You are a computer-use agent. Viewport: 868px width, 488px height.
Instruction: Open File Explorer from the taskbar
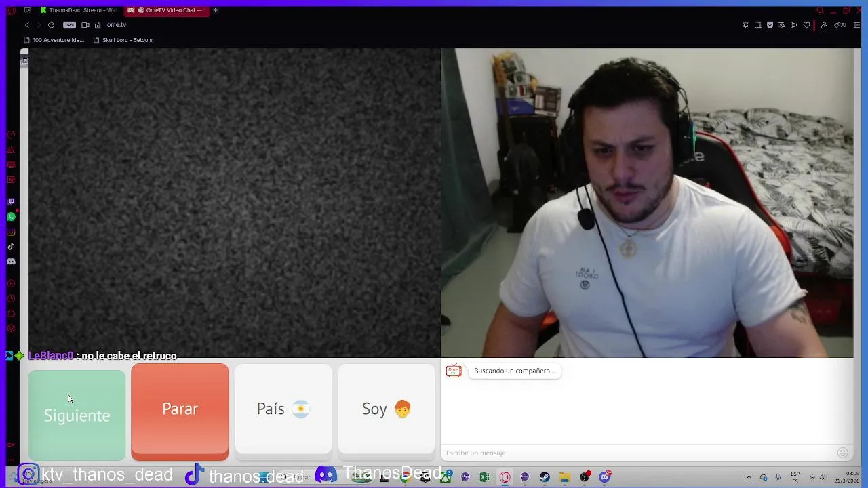tap(564, 477)
